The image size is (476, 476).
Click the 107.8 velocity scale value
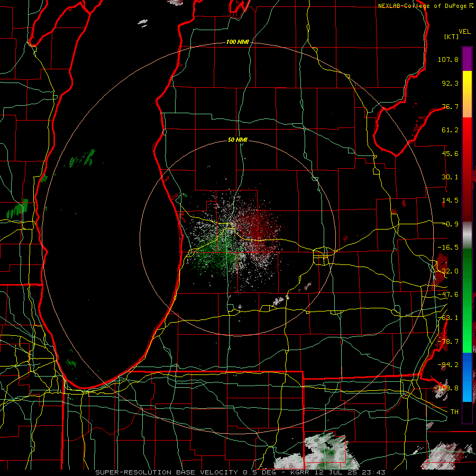[448, 59]
